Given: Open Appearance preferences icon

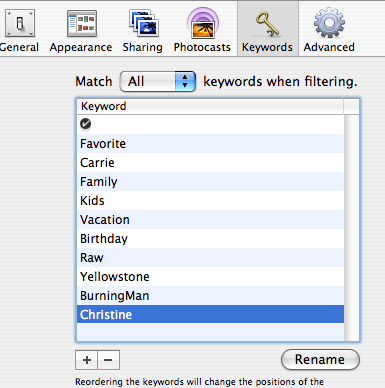Looking at the screenshot, I should (x=82, y=23).
